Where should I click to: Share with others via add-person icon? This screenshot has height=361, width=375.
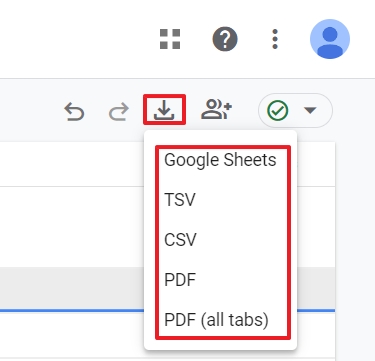[216, 109]
